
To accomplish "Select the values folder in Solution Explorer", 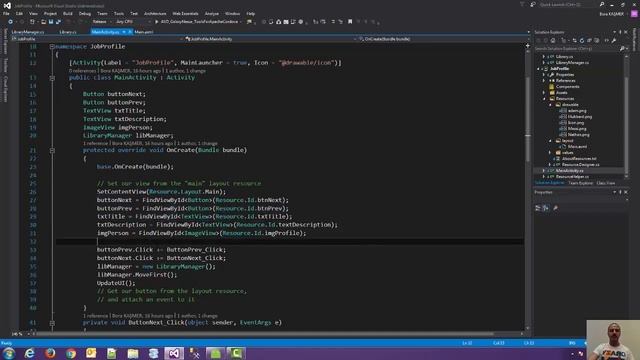I will pyautogui.click(x=567, y=153).
